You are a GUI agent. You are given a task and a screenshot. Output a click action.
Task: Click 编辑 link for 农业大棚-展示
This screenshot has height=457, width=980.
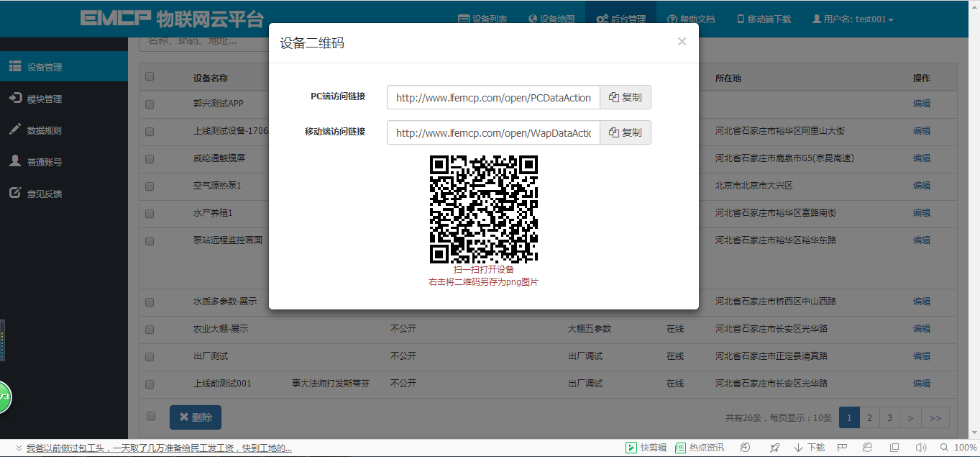coord(921,329)
